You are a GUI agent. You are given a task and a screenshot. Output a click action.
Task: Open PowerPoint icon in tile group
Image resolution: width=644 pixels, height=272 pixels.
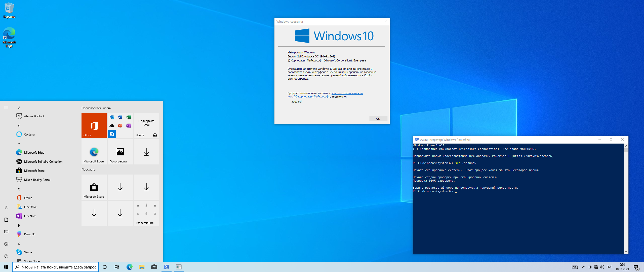[120, 126]
